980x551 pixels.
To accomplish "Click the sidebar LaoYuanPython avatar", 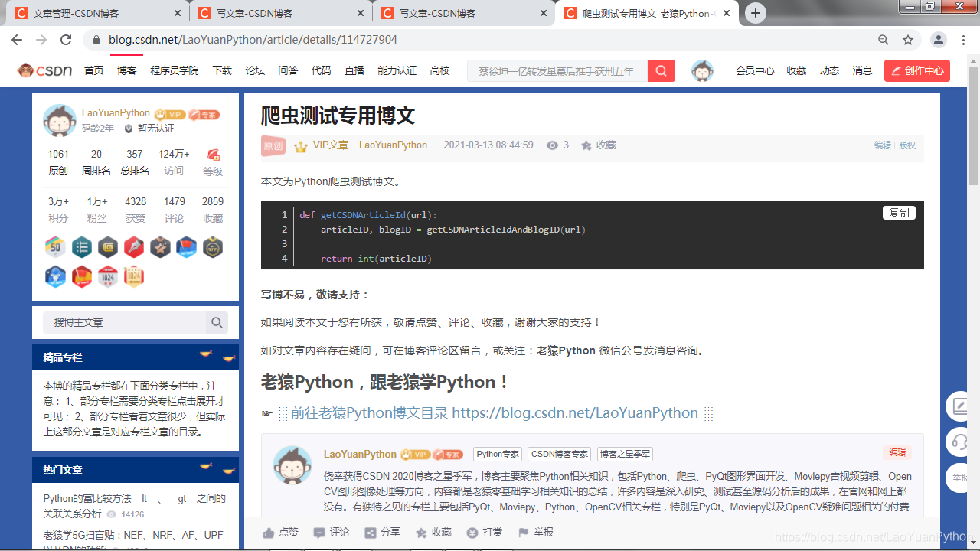I will 59,120.
